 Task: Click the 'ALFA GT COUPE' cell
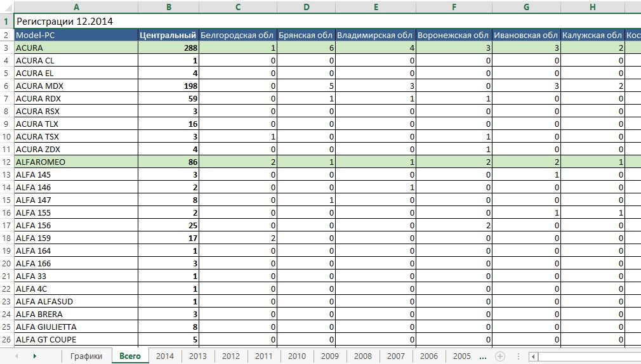[x=76, y=339]
